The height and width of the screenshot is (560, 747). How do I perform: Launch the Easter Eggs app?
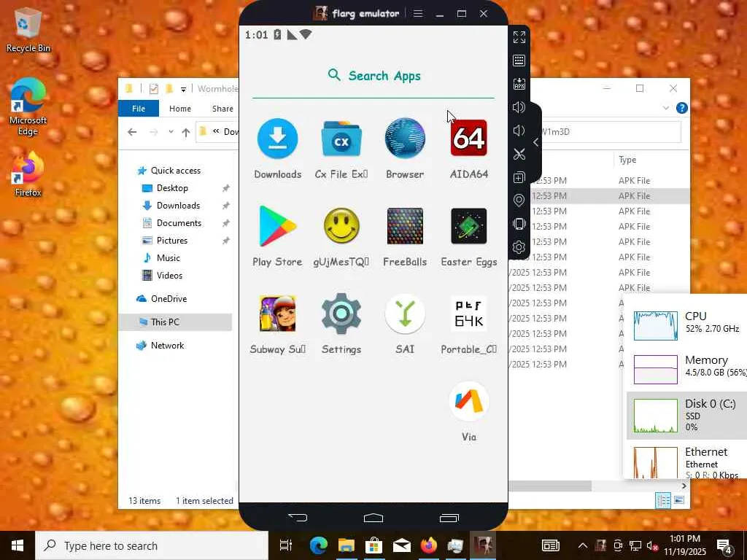[x=469, y=226]
